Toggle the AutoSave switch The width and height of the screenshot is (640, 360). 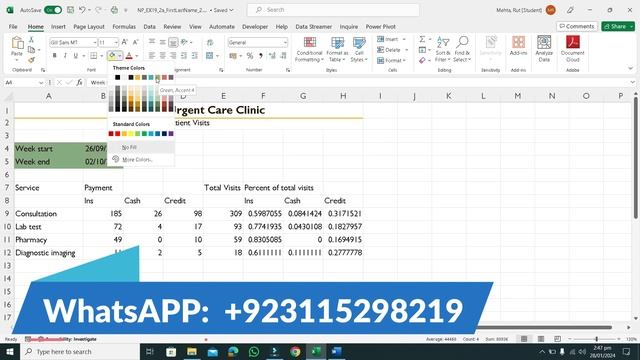coord(53,10)
